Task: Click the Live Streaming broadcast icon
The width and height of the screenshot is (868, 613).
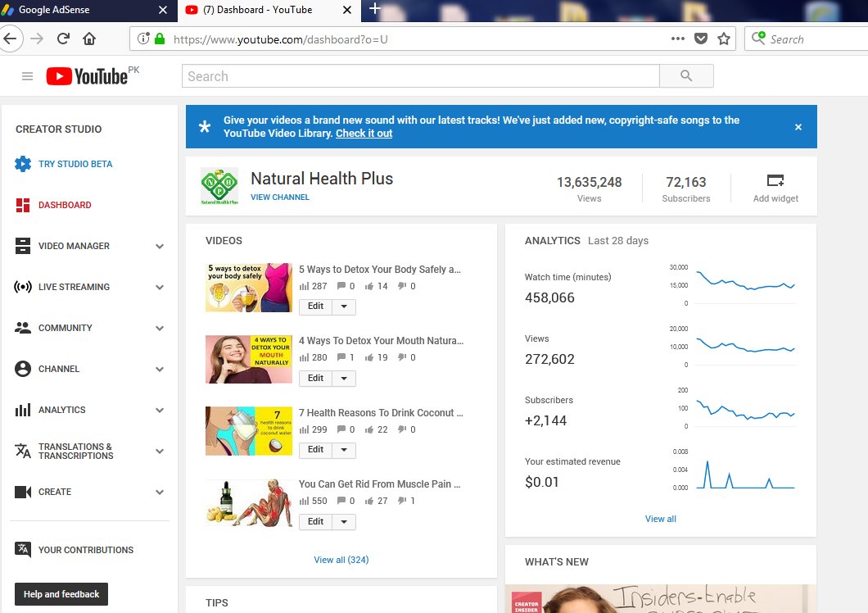Action: click(x=23, y=287)
